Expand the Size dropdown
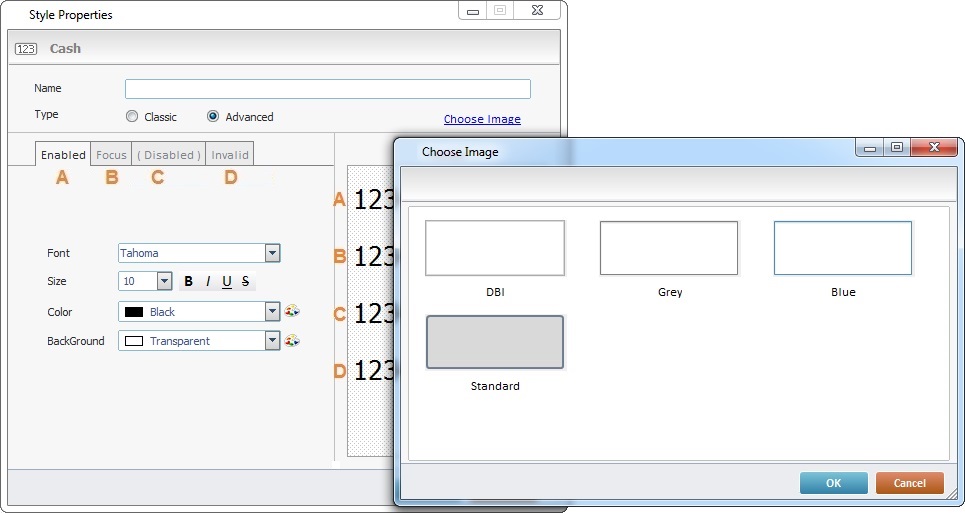This screenshot has width=965, height=513. [x=165, y=282]
